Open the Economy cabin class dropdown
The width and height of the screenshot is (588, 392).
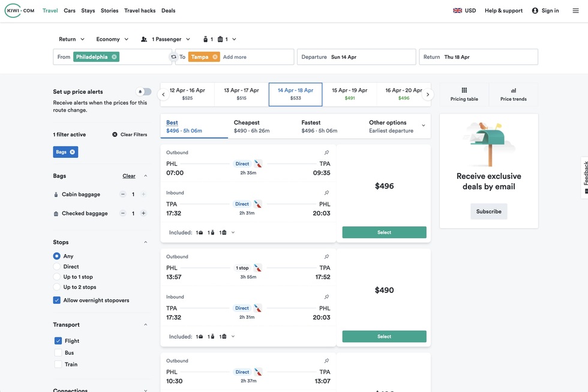112,40
